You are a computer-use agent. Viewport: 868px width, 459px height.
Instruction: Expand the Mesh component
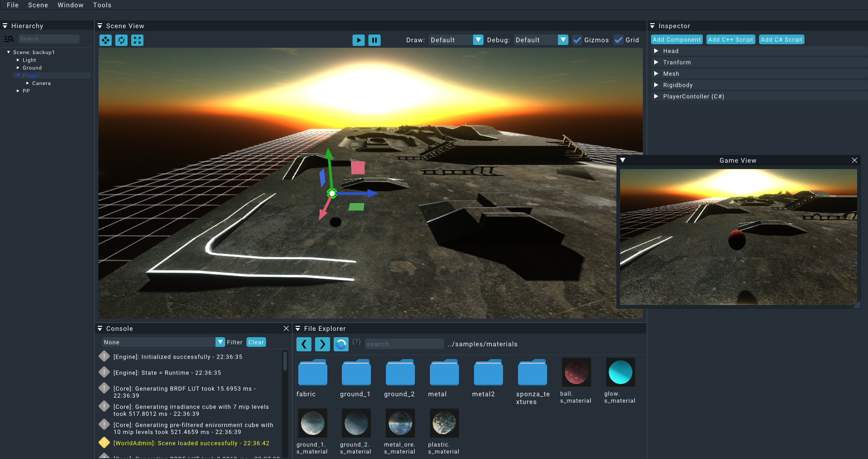tap(656, 74)
